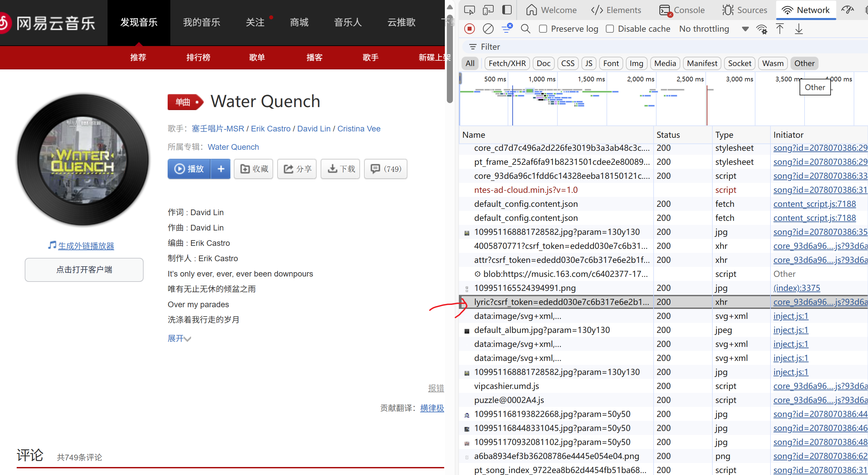
Task: Click the clear network log icon
Action: pos(488,29)
